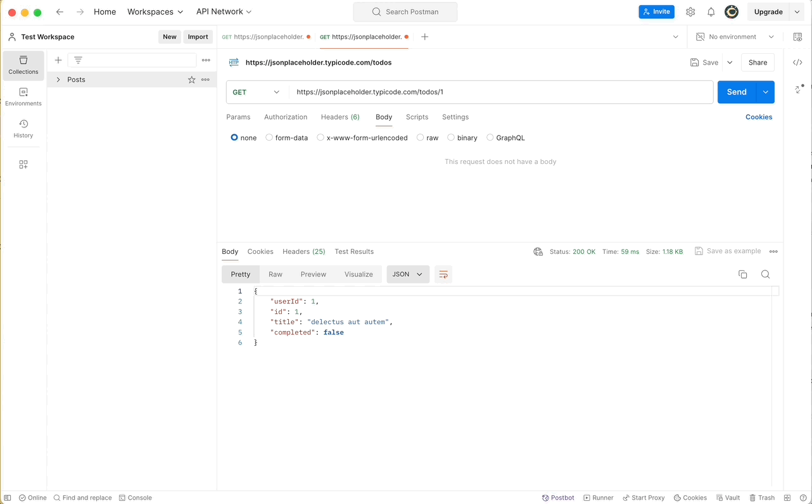812x504 pixels.
Task: Switch to the Scripts tab
Action: 417,117
